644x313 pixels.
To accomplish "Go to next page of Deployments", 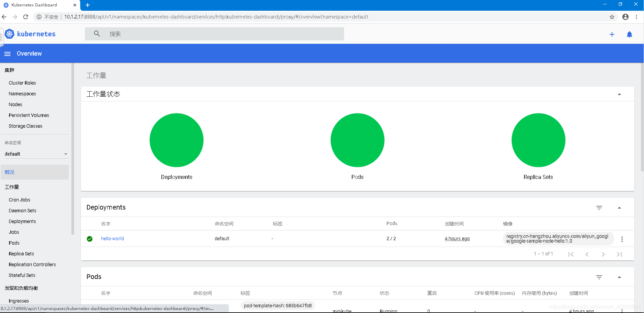I will (x=603, y=254).
